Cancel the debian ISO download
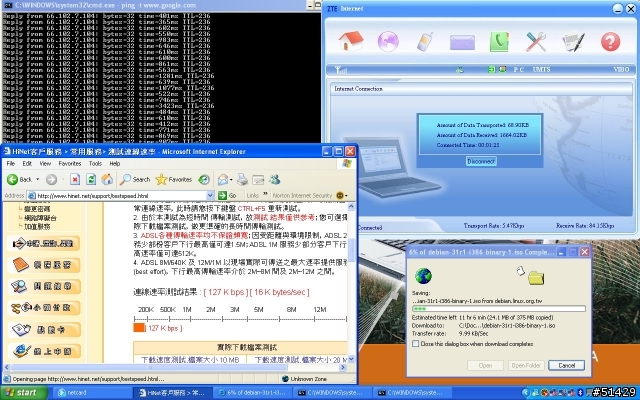 click(566, 365)
